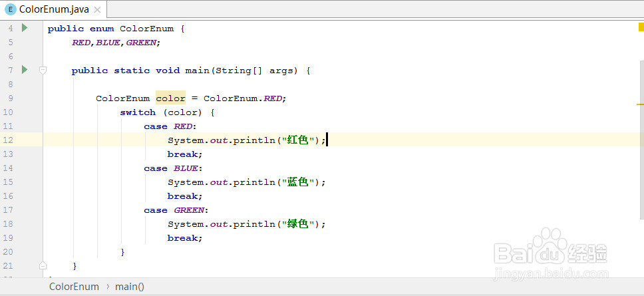Viewport: 644px width, 296px height.
Task: Click the fold end marker at line 21
Action: pos(43,265)
